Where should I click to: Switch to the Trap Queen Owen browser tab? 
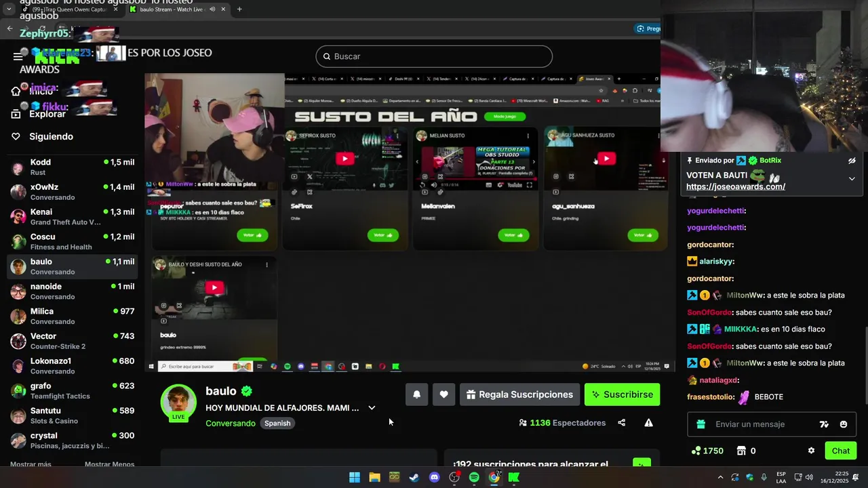coord(71,9)
